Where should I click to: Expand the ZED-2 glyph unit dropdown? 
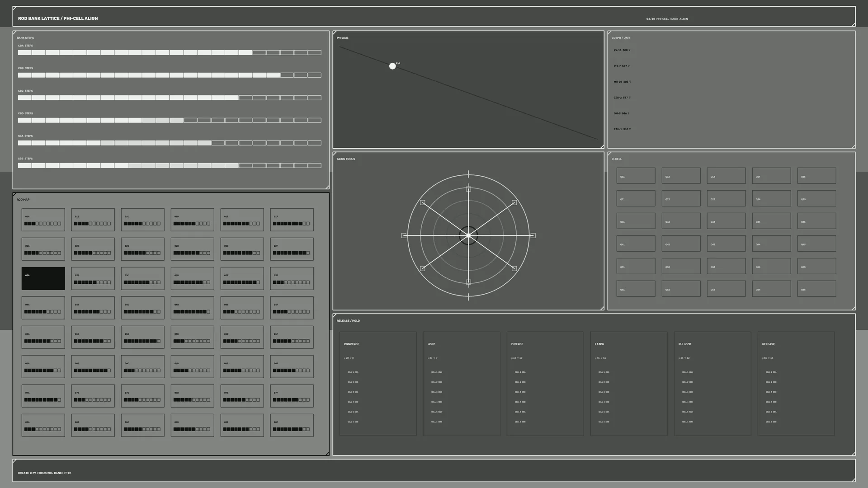(622, 98)
